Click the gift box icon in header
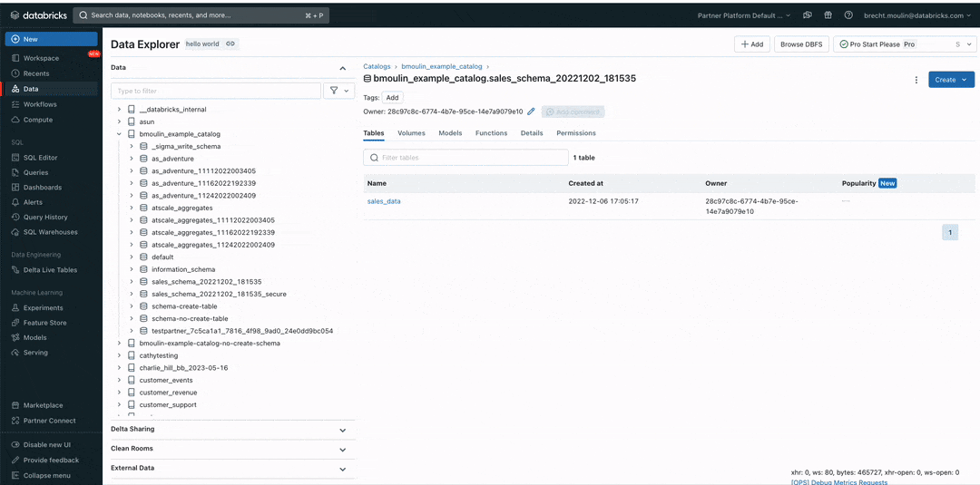Image resolution: width=980 pixels, height=485 pixels. (827, 15)
